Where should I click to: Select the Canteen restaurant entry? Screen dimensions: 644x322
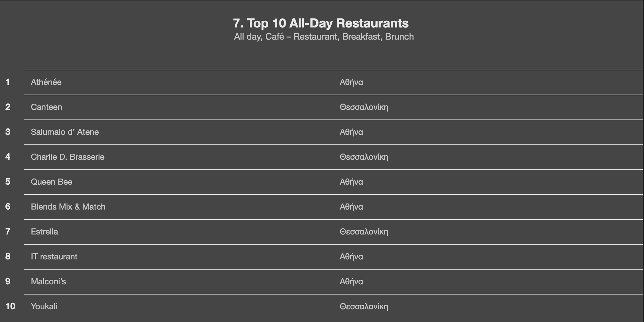[x=46, y=107]
